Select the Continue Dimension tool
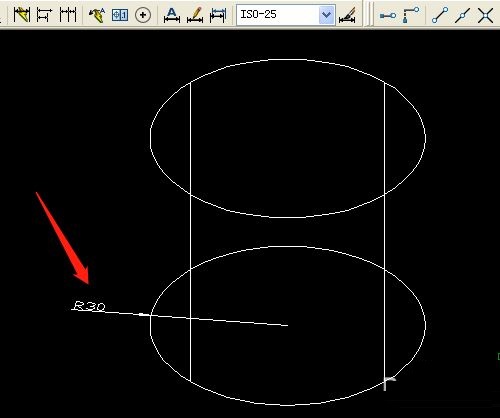 click(68, 15)
